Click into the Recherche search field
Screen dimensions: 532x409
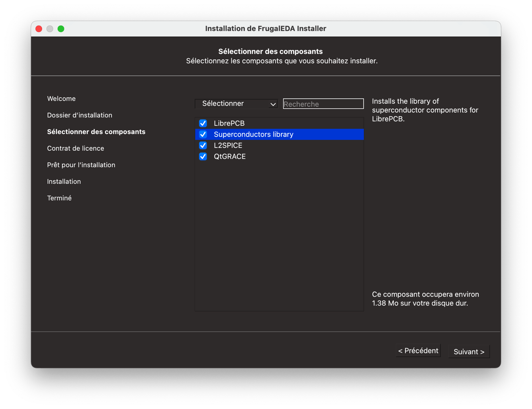coord(323,104)
